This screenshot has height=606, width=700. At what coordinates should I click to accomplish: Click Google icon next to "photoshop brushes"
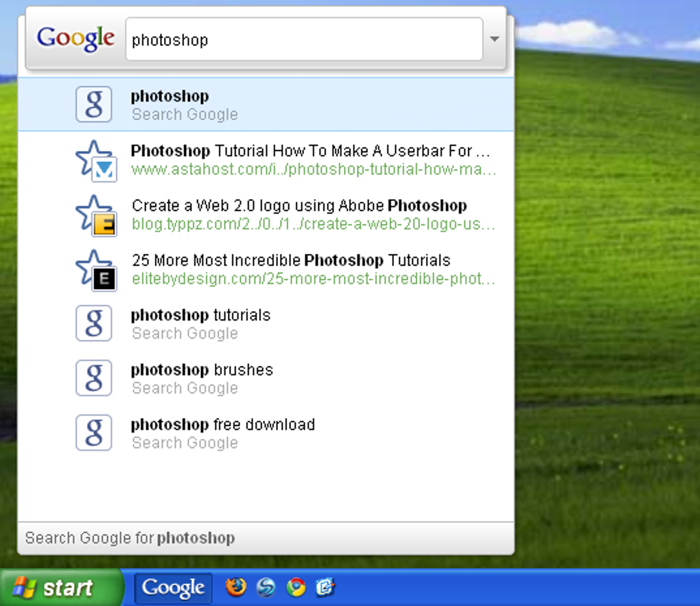coord(94,378)
